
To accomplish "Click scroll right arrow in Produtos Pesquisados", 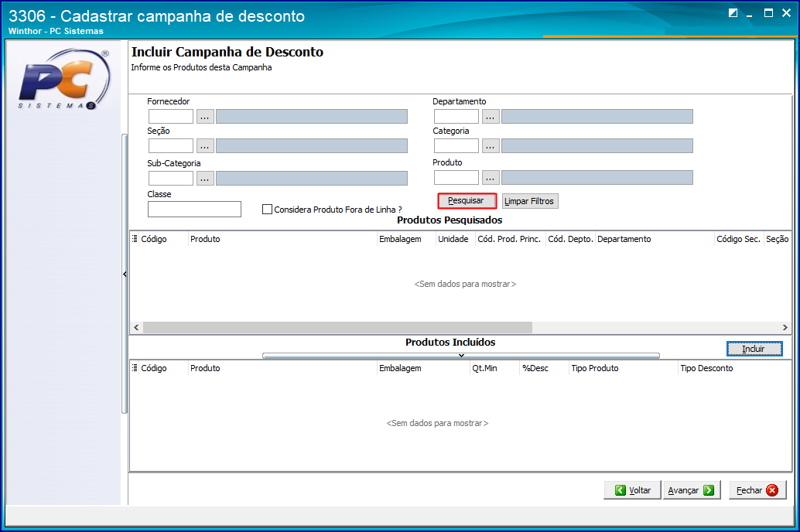I will pyautogui.click(x=785, y=327).
